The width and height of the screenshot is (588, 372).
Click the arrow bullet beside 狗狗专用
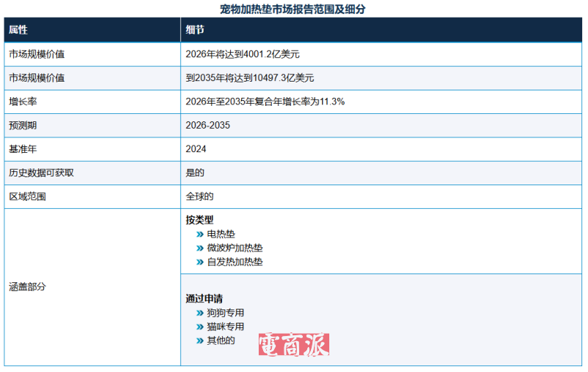click(200, 312)
